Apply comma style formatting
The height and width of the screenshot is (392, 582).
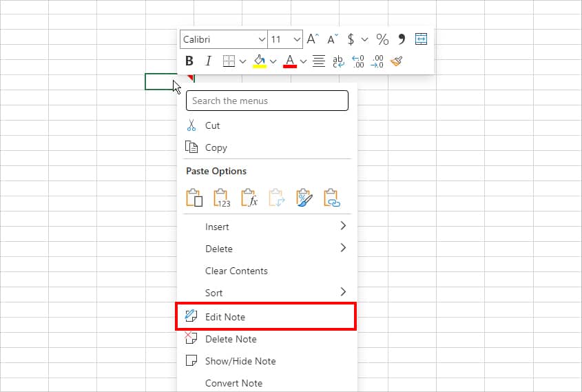(402, 39)
